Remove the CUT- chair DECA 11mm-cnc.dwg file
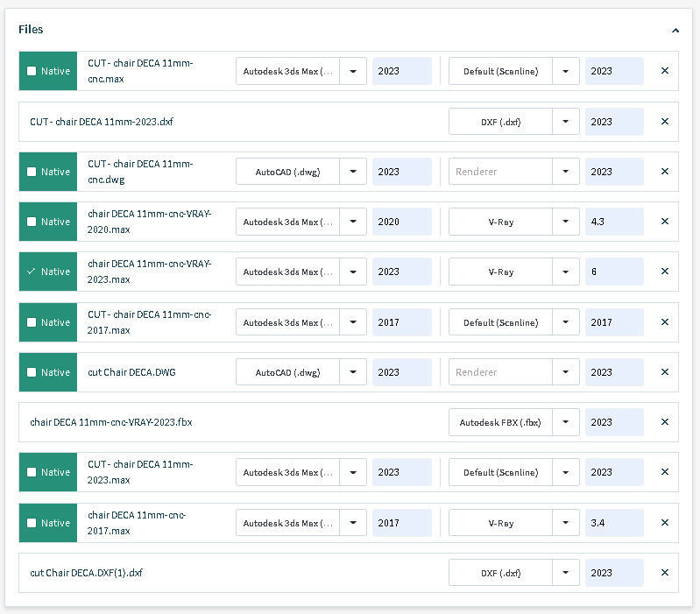 (x=664, y=172)
